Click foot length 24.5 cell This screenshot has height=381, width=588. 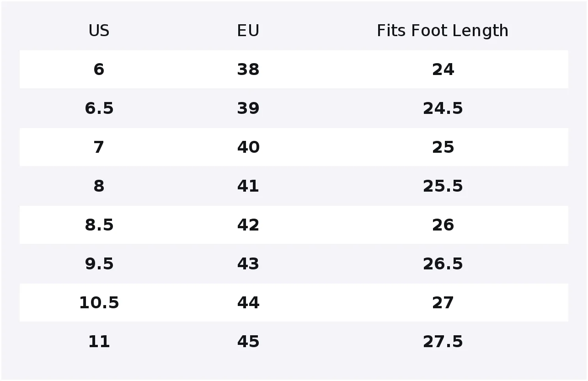click(x=443, y=108)
